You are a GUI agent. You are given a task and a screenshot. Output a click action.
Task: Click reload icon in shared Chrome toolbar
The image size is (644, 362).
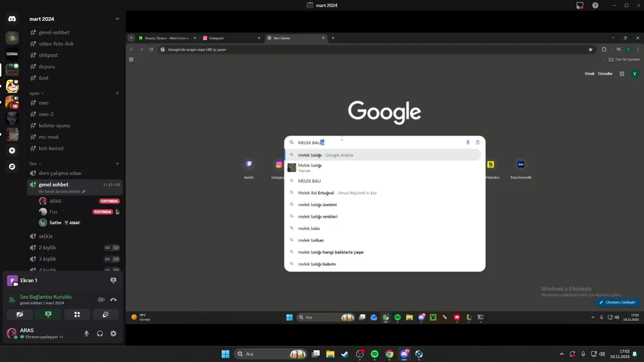(150, 49)
